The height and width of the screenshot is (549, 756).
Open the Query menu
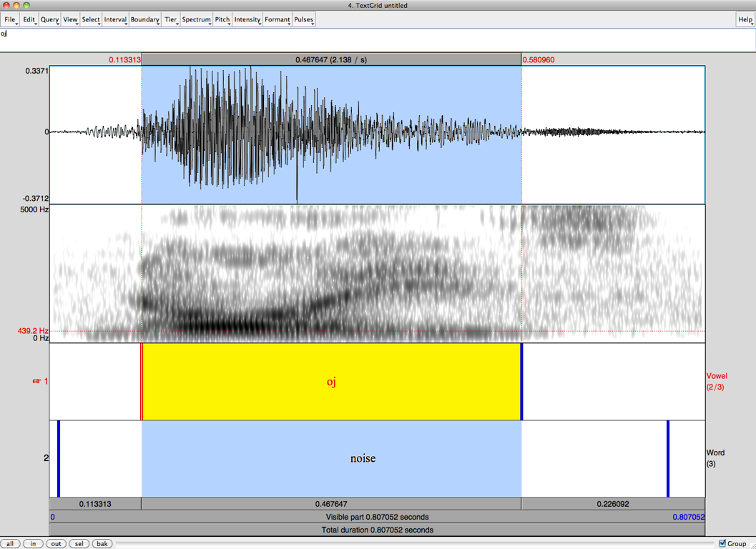click(x=49, y=20)
